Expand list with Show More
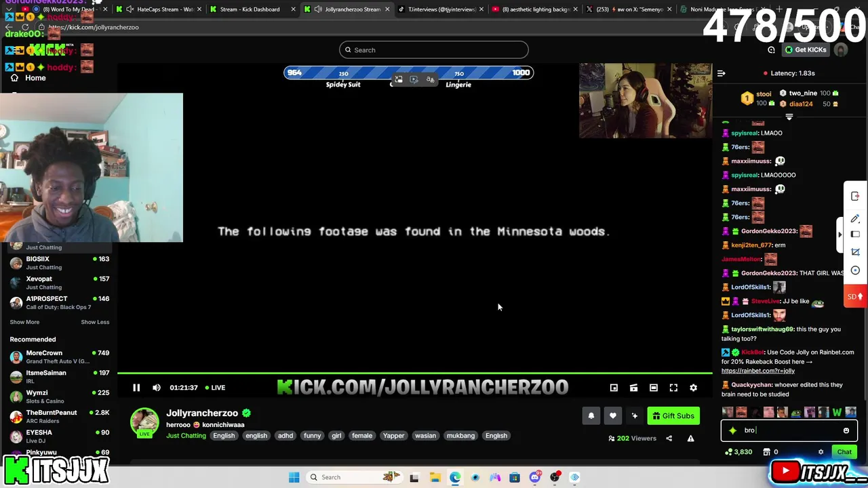 [24, 322]
